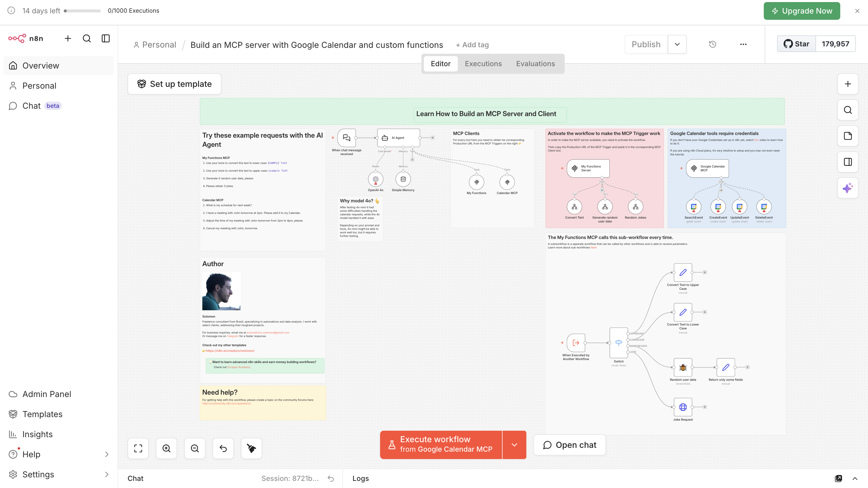Open sidebar search icon

click(x=87, y=38)
